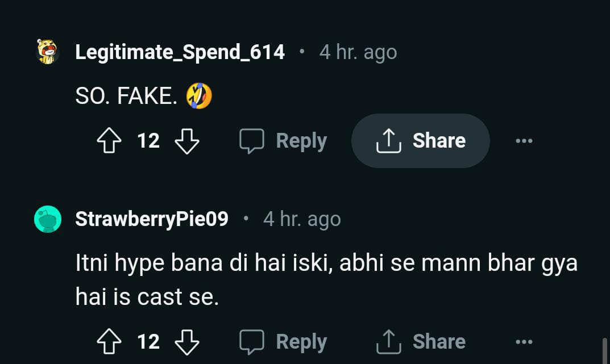Upvote Legitimate_Spend_614's comment
The width and height of the screenshot is (610, 364).
109,141
